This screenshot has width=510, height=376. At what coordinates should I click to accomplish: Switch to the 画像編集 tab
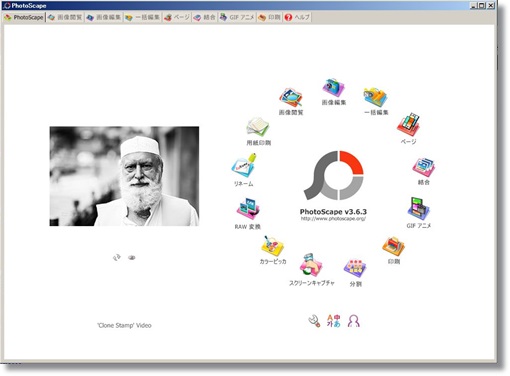pos(104,17)
